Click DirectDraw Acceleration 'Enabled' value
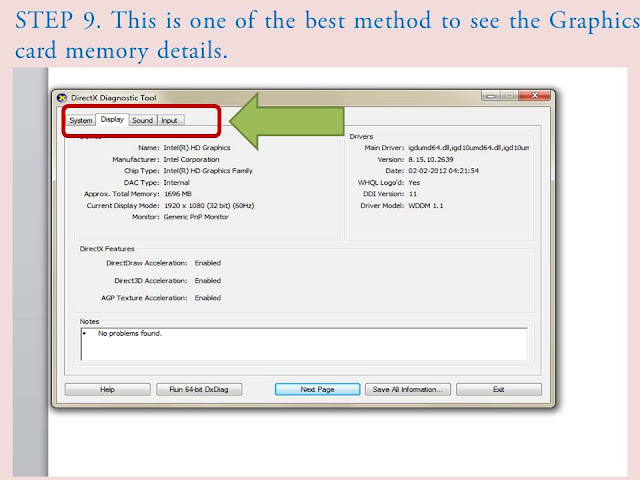 [208, 263]
